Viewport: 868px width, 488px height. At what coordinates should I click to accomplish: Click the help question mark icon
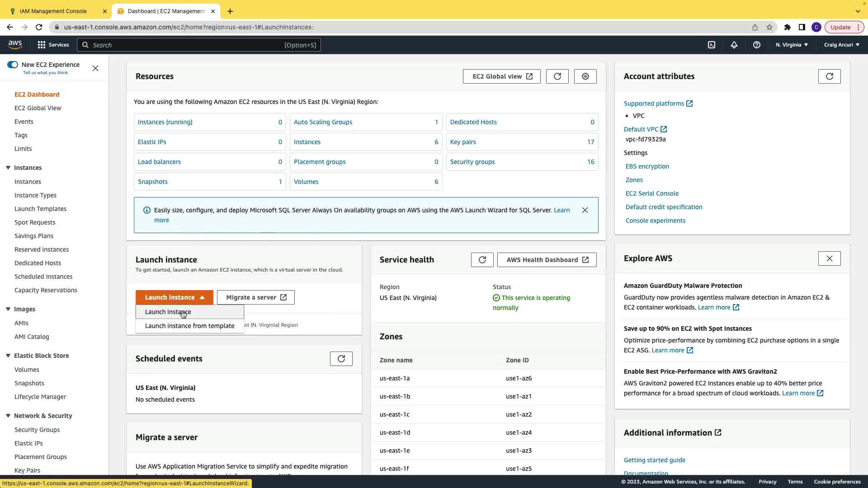pos(757,45)
